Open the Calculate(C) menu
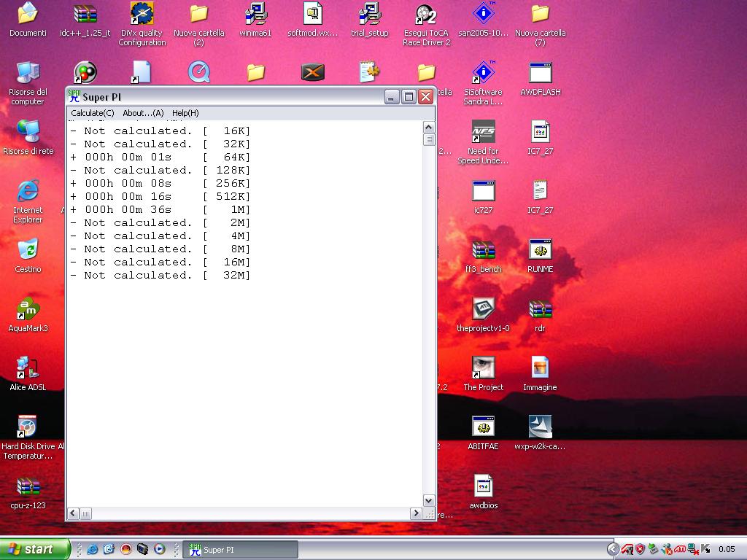Image resolution: width=747 pixels, height=560 pixels. pos(93,113)
